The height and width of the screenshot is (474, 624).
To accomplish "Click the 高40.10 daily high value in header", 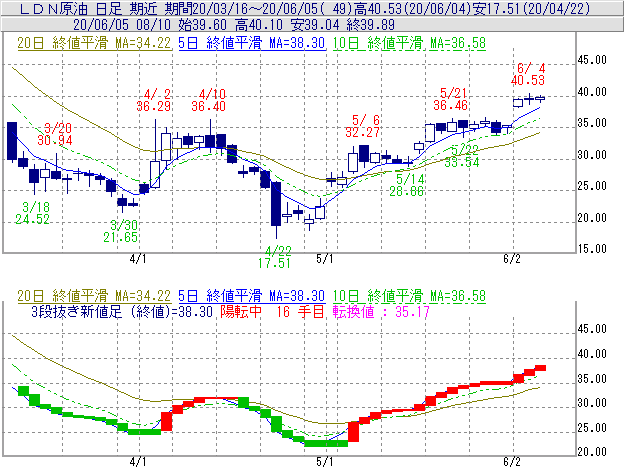I will coord(259,25).
